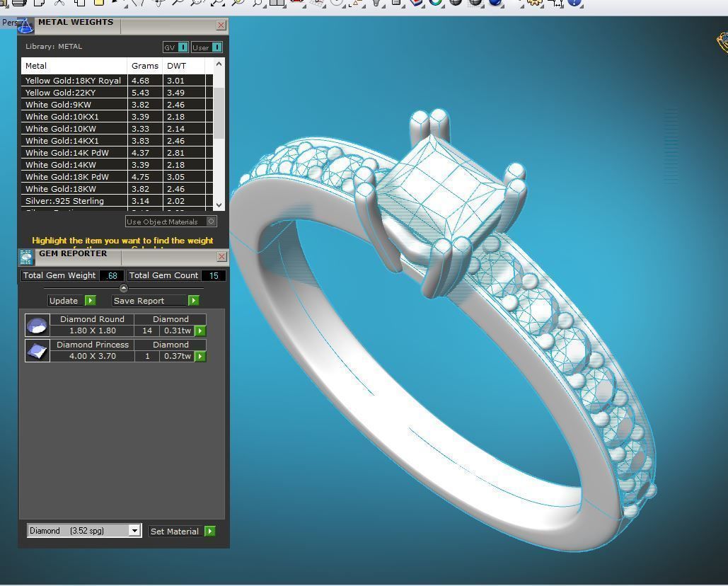Click the Total Gem Count value 15

(214, 275)
